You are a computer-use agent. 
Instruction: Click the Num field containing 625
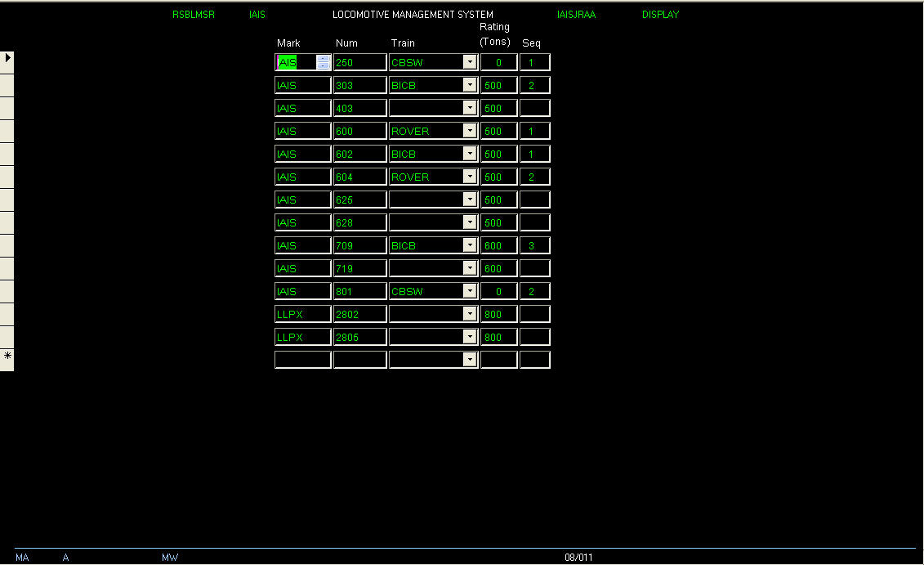[360, 200]
